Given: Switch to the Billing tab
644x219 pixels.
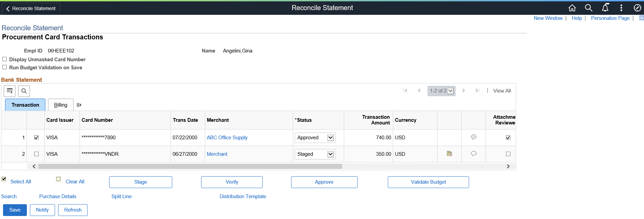Looking at the screenshot, I should pyautogui.click(x=61, y=105).
